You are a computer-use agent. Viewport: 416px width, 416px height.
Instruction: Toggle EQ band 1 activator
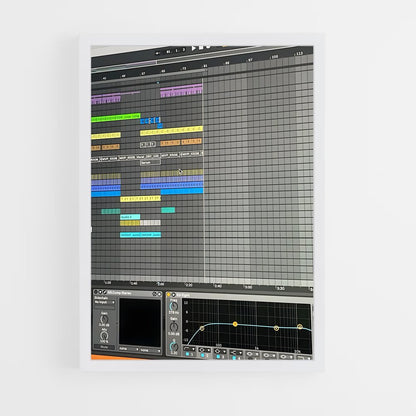point(187,354)
